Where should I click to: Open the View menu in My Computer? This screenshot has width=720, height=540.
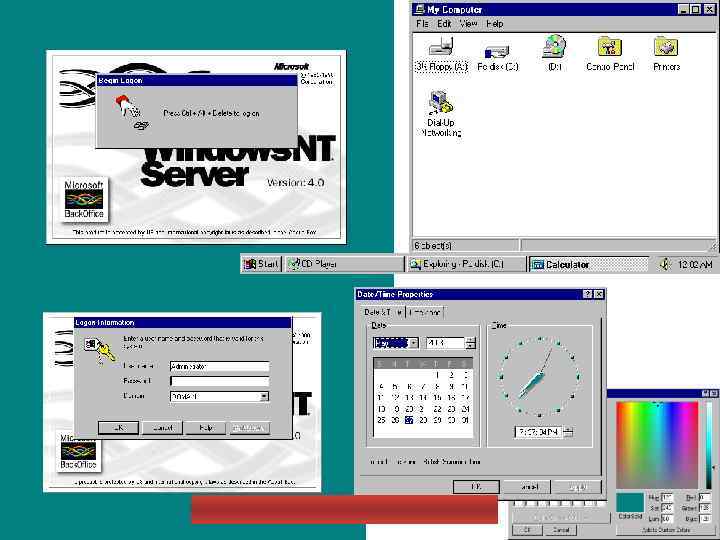pos(469,24)
